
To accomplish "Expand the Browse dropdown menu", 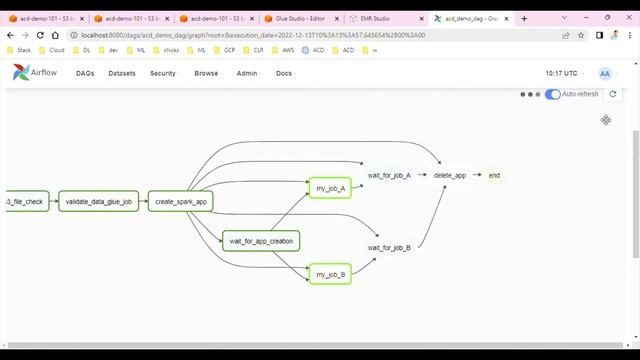I will point(208,73).
